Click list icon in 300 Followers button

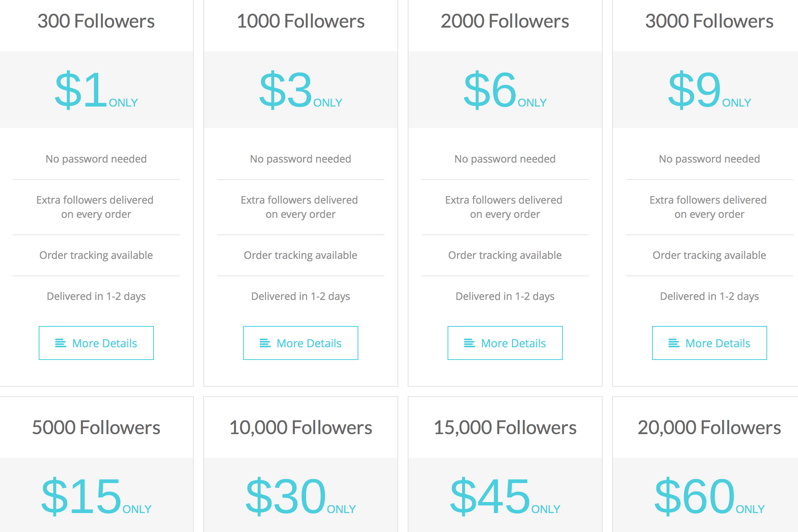[60, 343]
